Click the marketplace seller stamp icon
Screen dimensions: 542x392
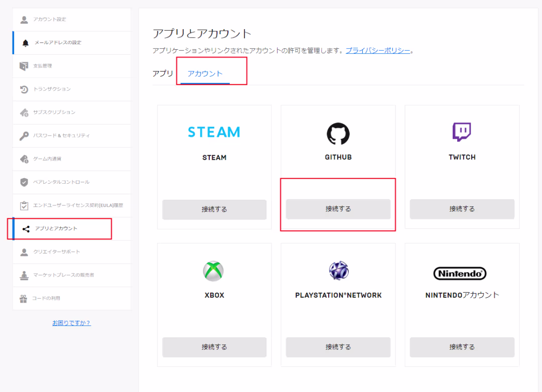pyautogui.click(x=24, y=276)
